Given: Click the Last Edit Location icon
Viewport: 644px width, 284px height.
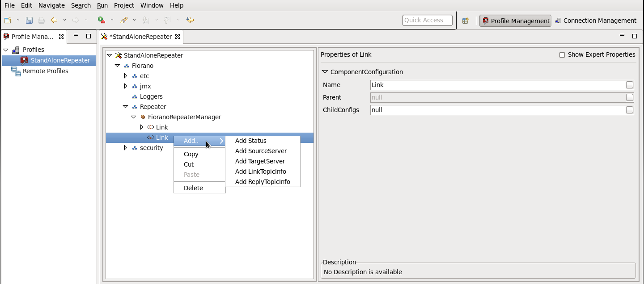Looking at the screenshot, I should point(190,20).
